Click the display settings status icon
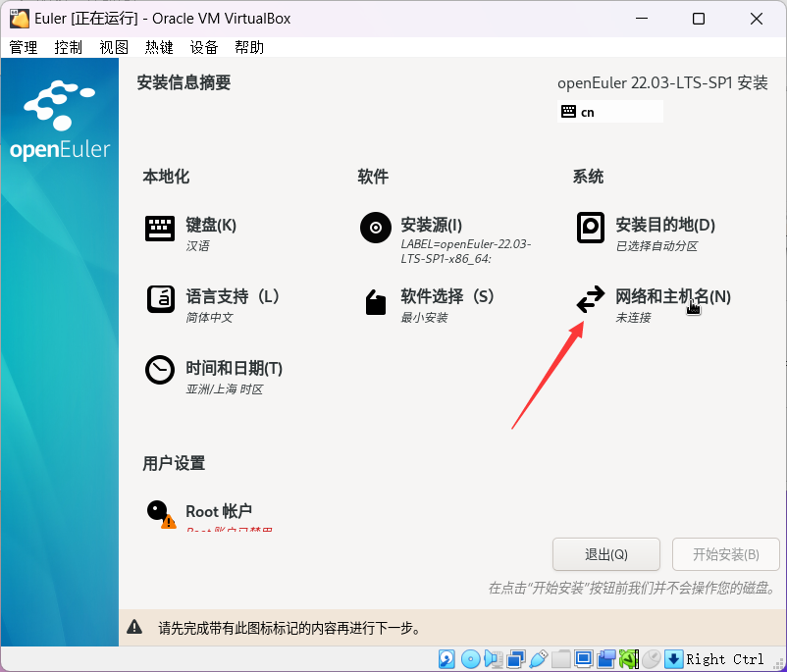787x672 pixels. [x=583, y=659]
